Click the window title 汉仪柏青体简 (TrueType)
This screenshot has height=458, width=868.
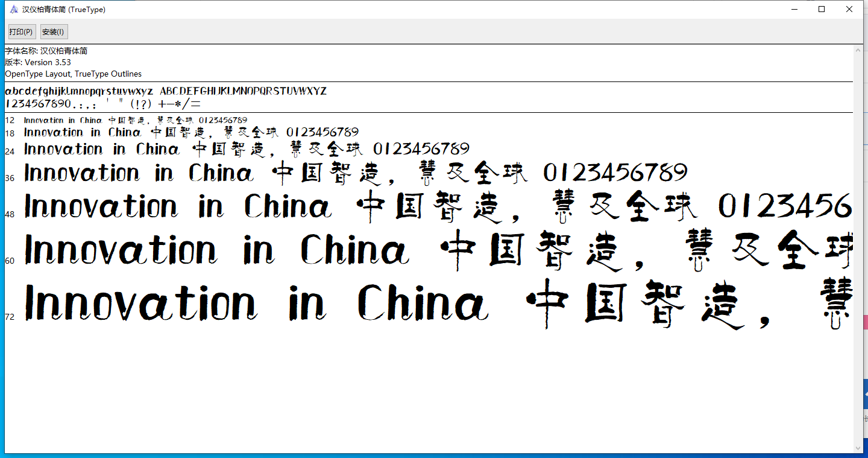pyautogui.click(x=64, y=10)
